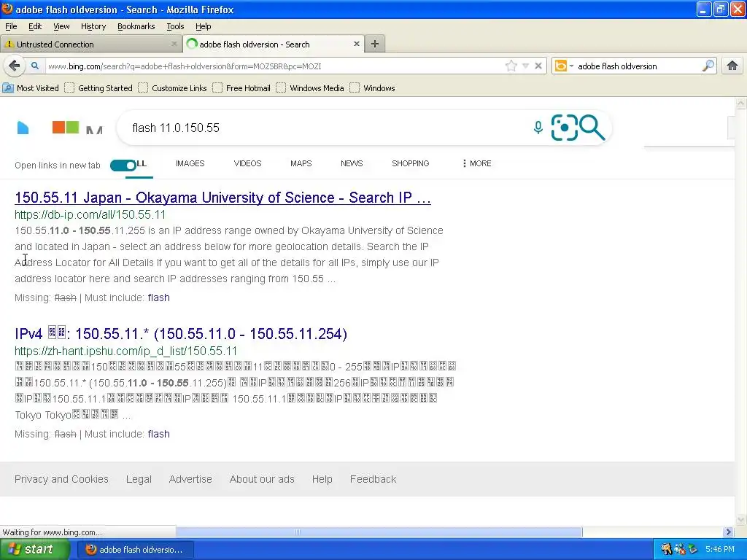The width and height of the screenshot is (747, 560).
Task: Open About our ads footer link
Action: click(262, 479)
